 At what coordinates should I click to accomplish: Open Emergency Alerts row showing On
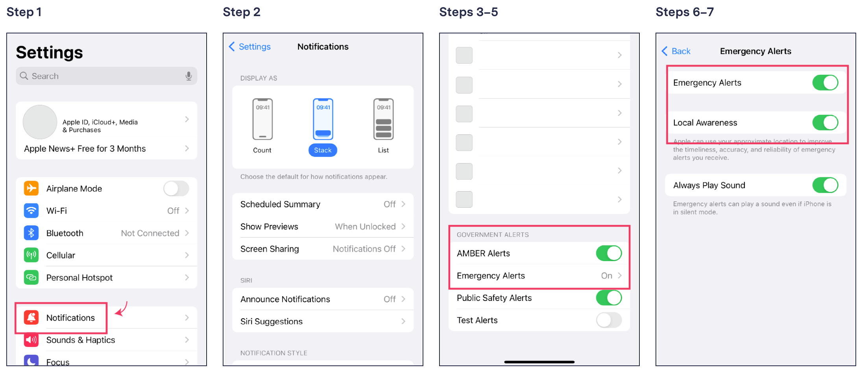[539, 276]
